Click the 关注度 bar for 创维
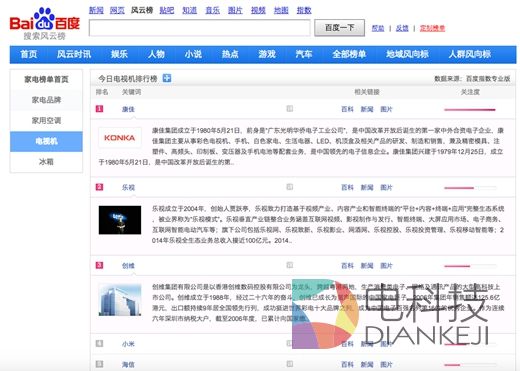The image size is (520, 371). pyautogui.click(x=470, y=266)
